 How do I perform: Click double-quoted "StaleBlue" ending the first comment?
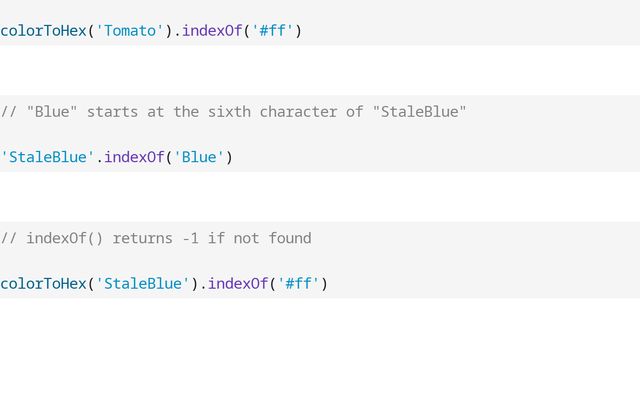[x=419, y=111]
